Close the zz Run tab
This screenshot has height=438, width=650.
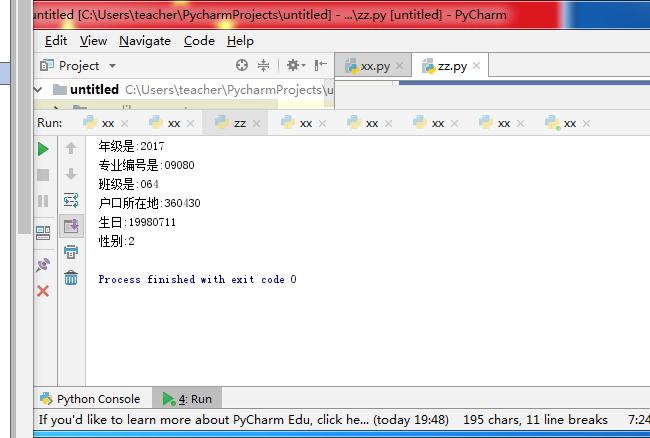point(257,123)
